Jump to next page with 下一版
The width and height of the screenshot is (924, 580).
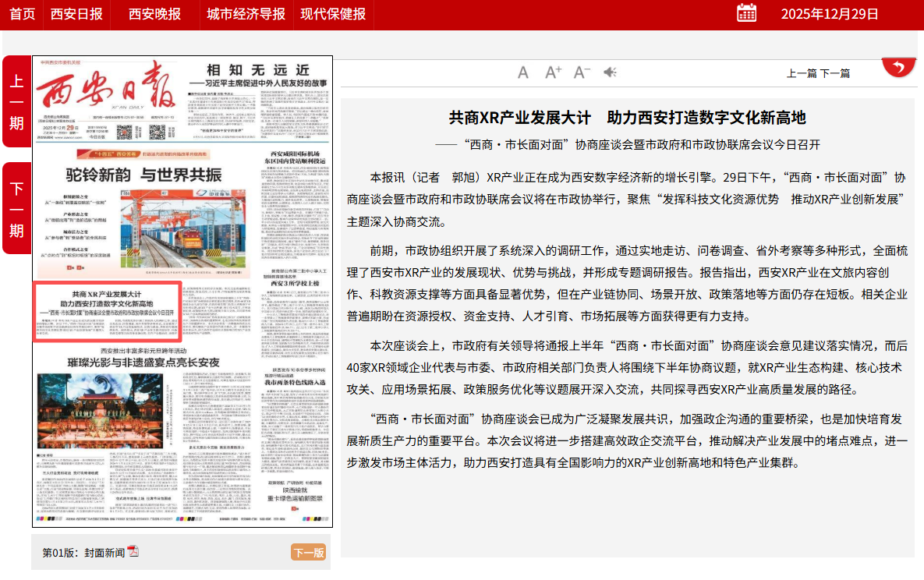[308, 553]
